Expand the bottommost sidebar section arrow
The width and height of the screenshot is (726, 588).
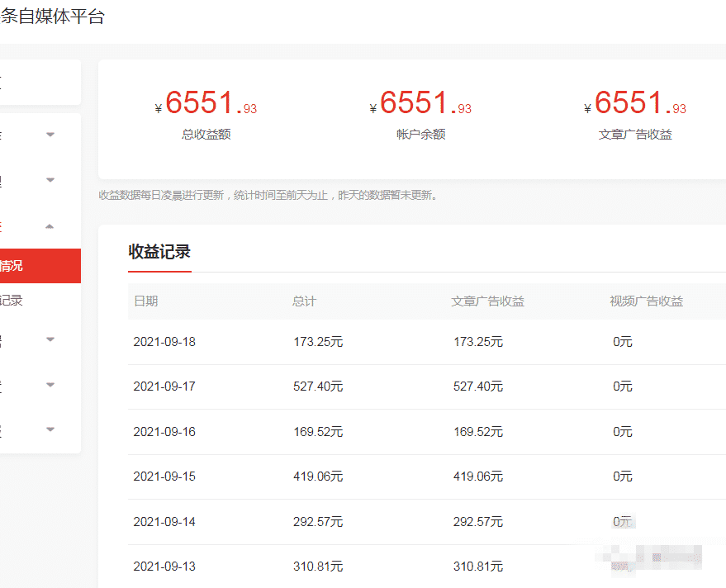50,429
